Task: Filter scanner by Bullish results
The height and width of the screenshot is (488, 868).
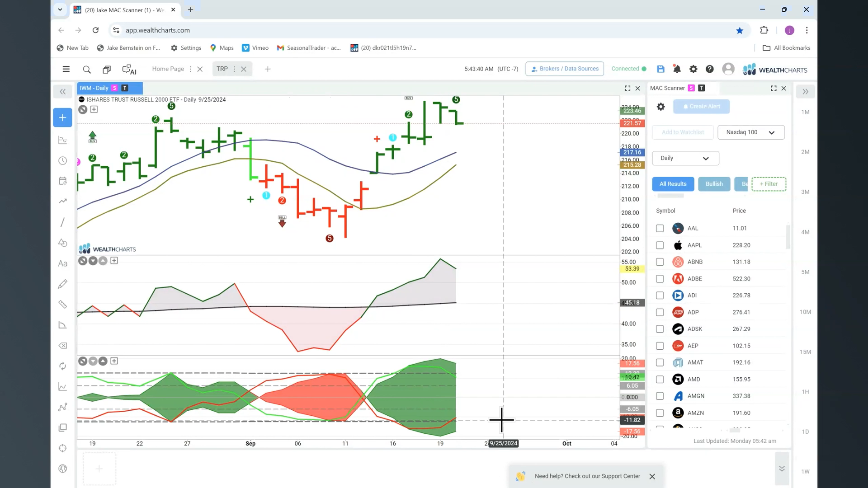Action: coord(714,184)
